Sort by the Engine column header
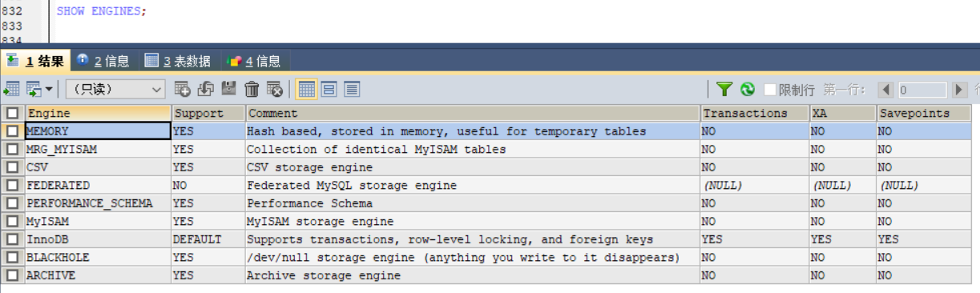 point(99,113)
